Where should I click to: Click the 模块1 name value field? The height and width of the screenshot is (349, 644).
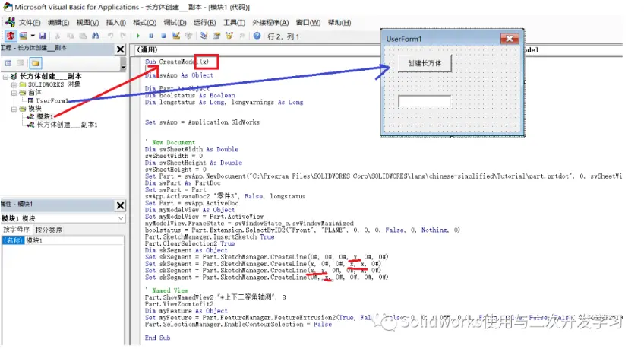(74, 240)
